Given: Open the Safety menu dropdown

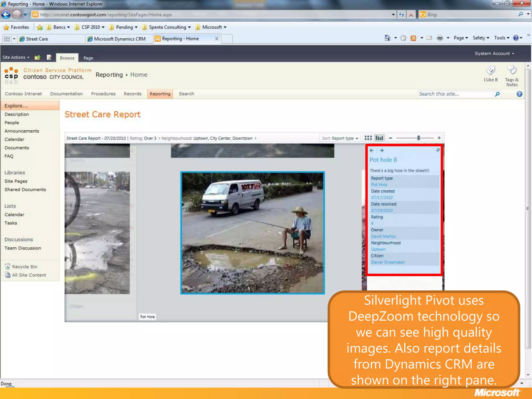Looking at the screenshot, I should coord(481,38).
